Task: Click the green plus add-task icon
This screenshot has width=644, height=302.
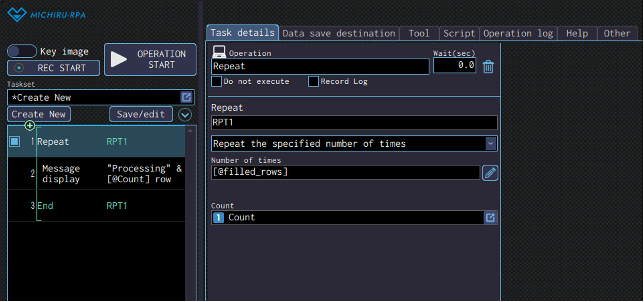Action: point(30,126)
